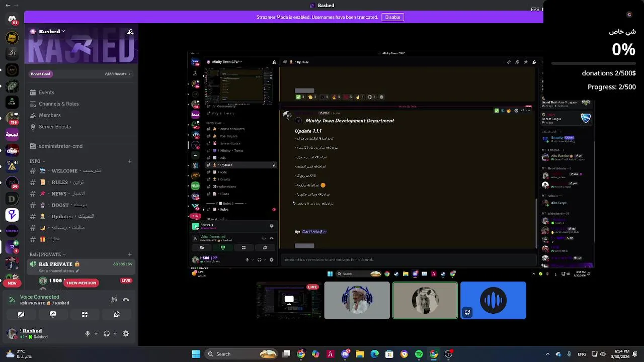
Task: Collapse the Rsh | PRIVATE category
Action: [47, 254]
